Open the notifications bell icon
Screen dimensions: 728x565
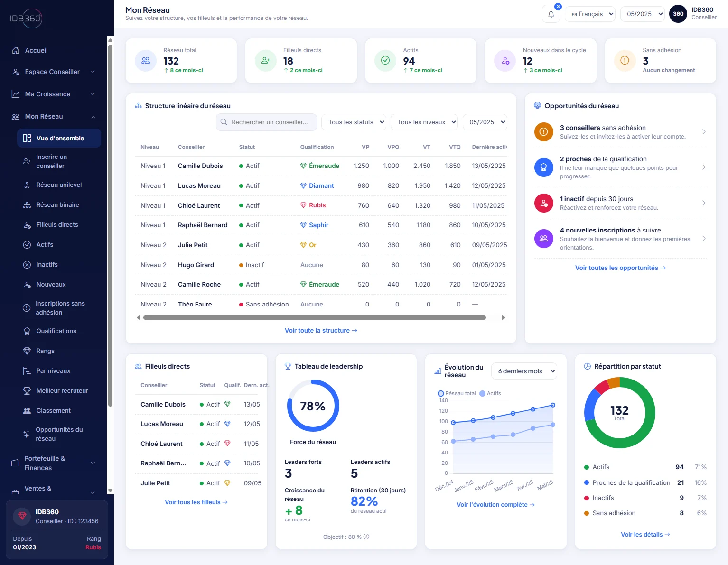[x=551, y=14]
